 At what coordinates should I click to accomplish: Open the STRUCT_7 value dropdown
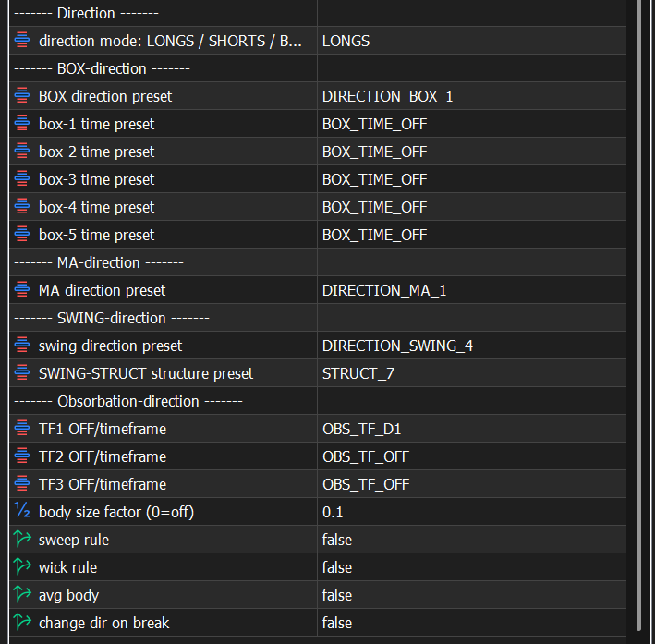[x=471, y=373]
